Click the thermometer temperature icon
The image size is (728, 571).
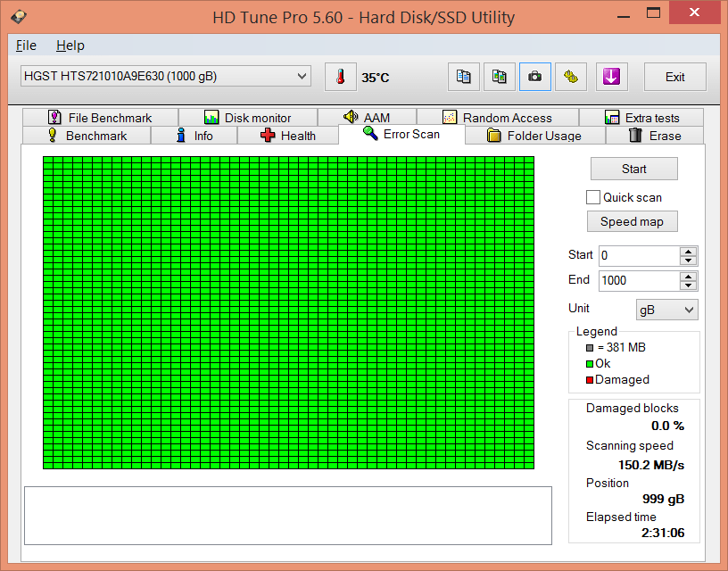coord(340,77)
